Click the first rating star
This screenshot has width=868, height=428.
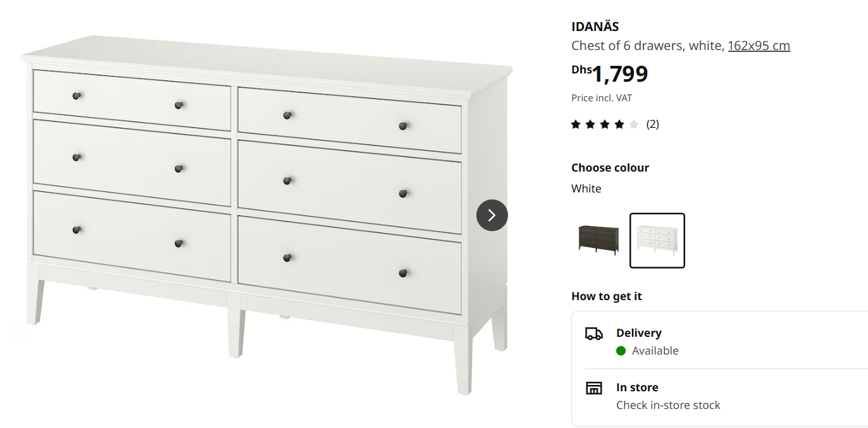pyautogui.click(x=576, y=124)
